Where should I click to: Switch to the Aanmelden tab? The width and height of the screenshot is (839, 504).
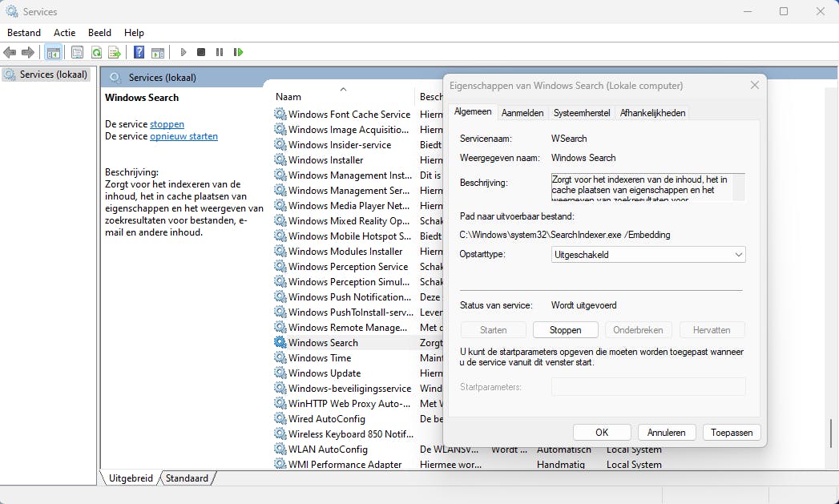tap(522, 113)
